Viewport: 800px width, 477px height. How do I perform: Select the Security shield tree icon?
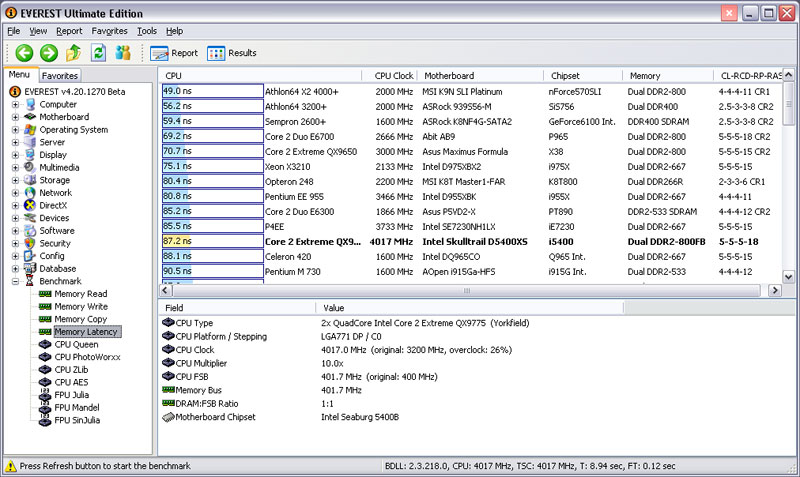click(31, 243)
